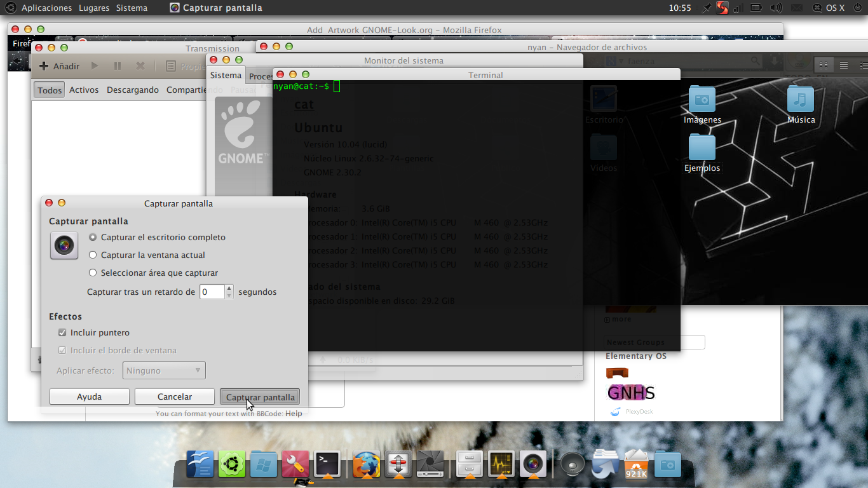Click the clock showing 10:55
The image size is (868, 488).
[x=680, y=8]
